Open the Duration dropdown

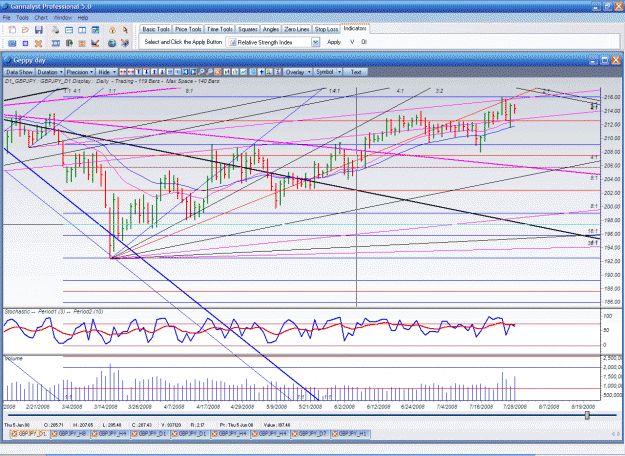(50, 72)
